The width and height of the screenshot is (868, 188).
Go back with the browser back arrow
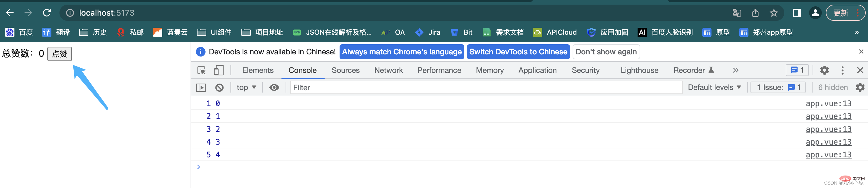[10, 13]
